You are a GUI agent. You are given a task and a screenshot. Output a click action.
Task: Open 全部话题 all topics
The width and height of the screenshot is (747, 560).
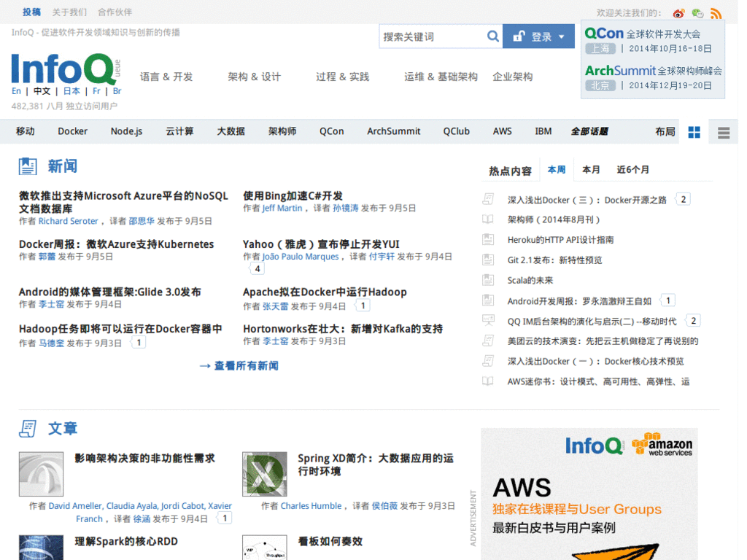click(589, 131)
